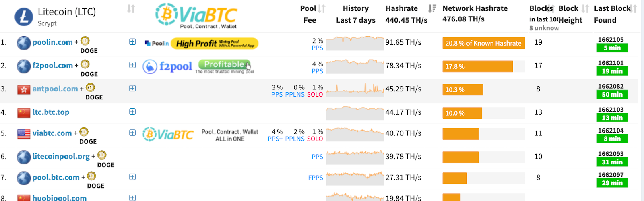Expand details for antpool.com row

click(132, 89)
